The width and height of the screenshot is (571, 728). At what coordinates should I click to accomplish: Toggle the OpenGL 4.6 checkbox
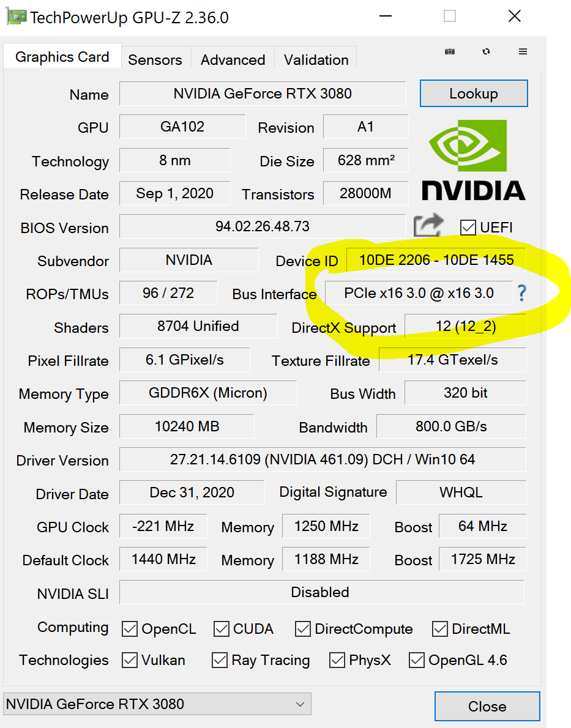click(x=417, y=660)
